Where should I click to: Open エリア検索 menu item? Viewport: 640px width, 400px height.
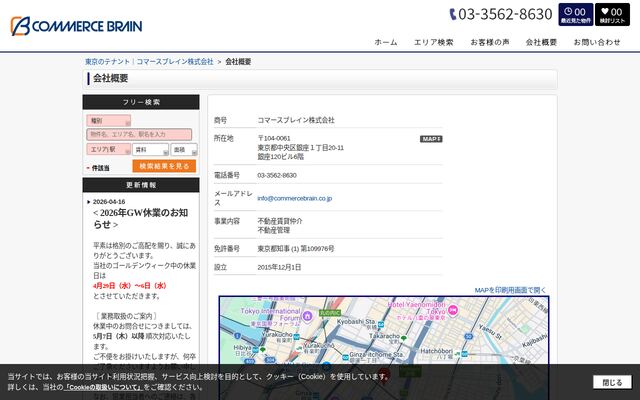click(x=433, y=42)
